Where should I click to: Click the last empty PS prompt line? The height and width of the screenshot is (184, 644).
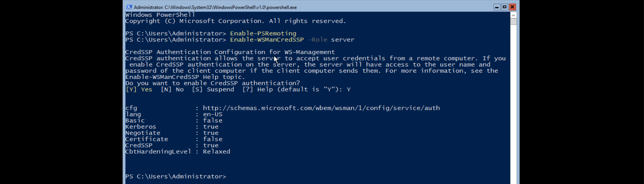tap(176, 177)
